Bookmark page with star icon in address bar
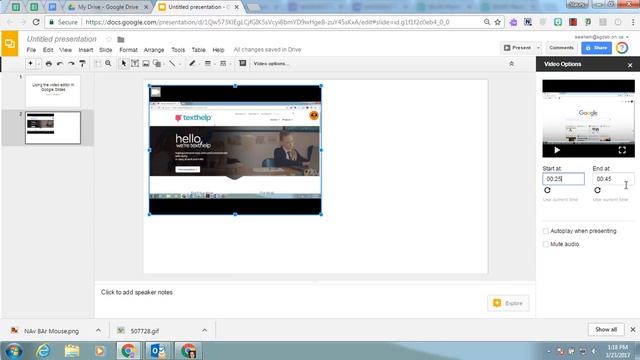This screenshot has height=360, width=640. 498,22
